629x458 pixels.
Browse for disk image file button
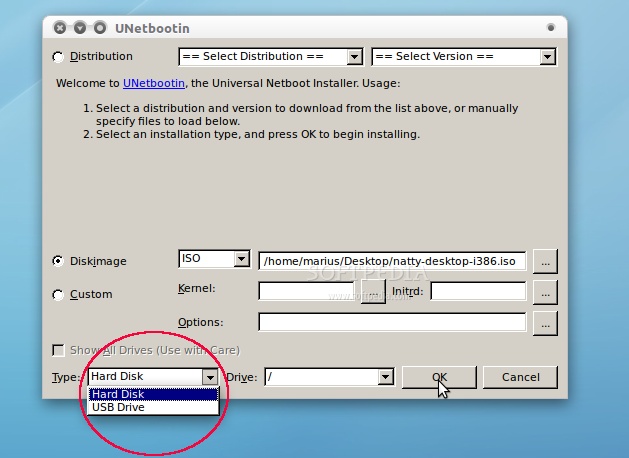[x=545, y=261]
